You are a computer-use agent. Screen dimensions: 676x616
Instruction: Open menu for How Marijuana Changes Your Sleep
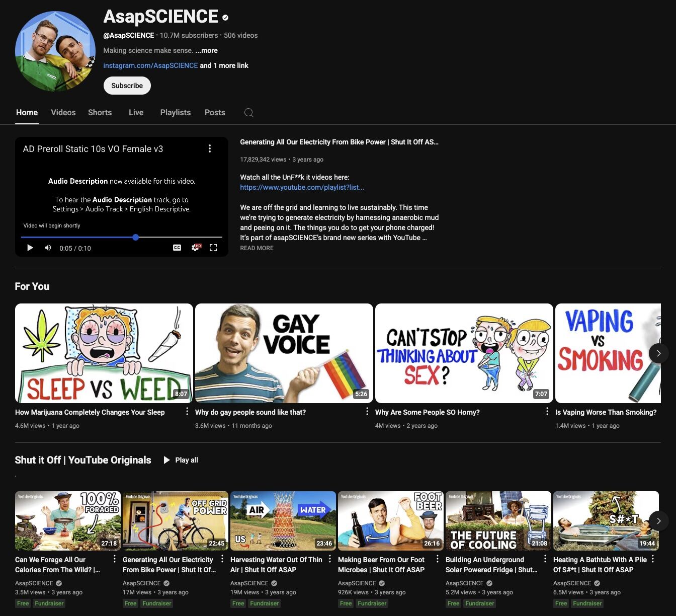click(x=187, y=412)
